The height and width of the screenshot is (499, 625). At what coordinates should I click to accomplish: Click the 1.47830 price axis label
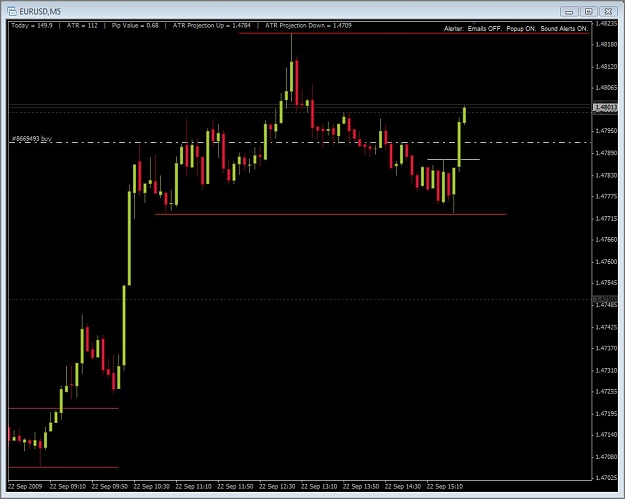coord(606,175)
